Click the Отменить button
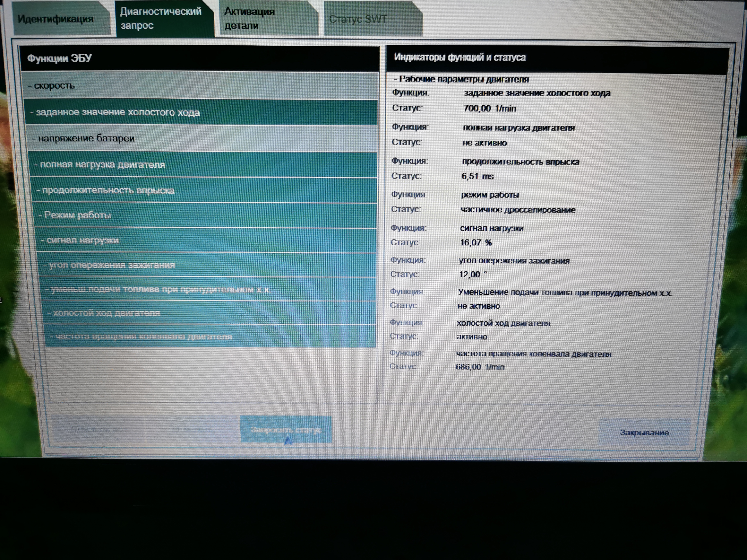Image resolution: width=747 pixels, height=560 pixels. tap(192, 429)
